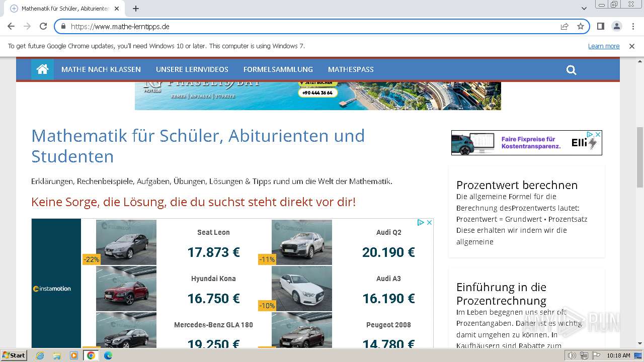Open AdChoices info on car ad
The width and height of the screenshot is (644, 362).
[x=421, y=222]
